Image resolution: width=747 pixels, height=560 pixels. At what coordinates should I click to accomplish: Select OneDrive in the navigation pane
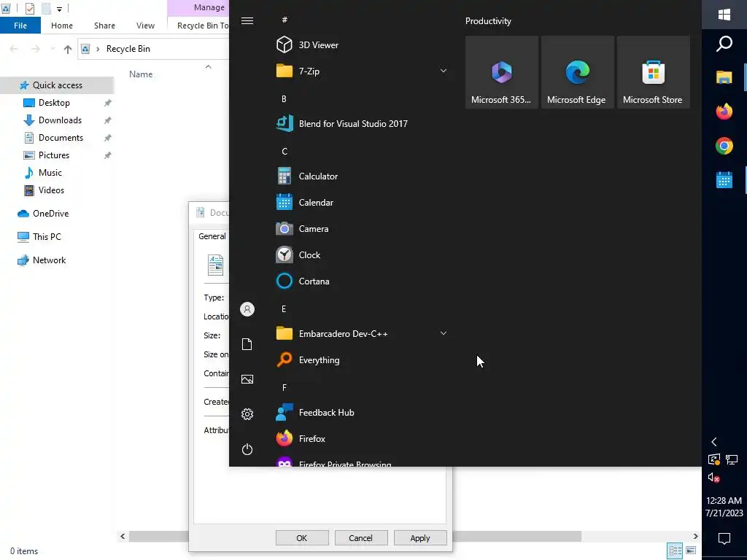click(50, 214)
